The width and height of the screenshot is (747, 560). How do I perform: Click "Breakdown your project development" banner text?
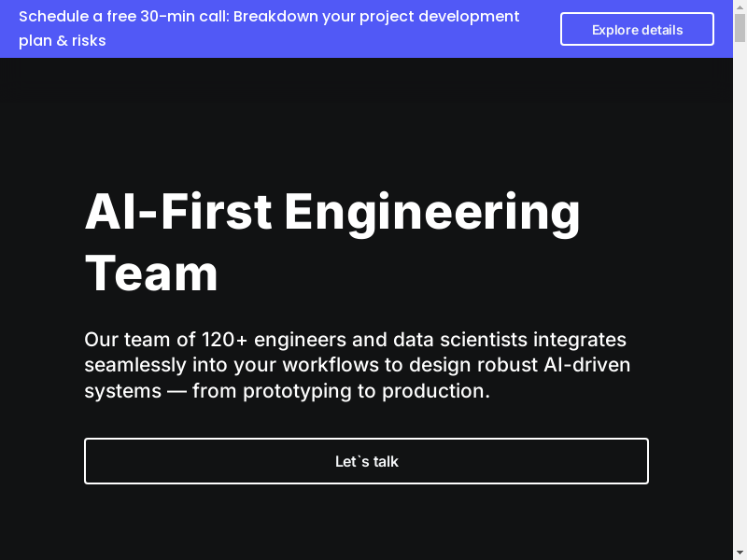point(376,17)
